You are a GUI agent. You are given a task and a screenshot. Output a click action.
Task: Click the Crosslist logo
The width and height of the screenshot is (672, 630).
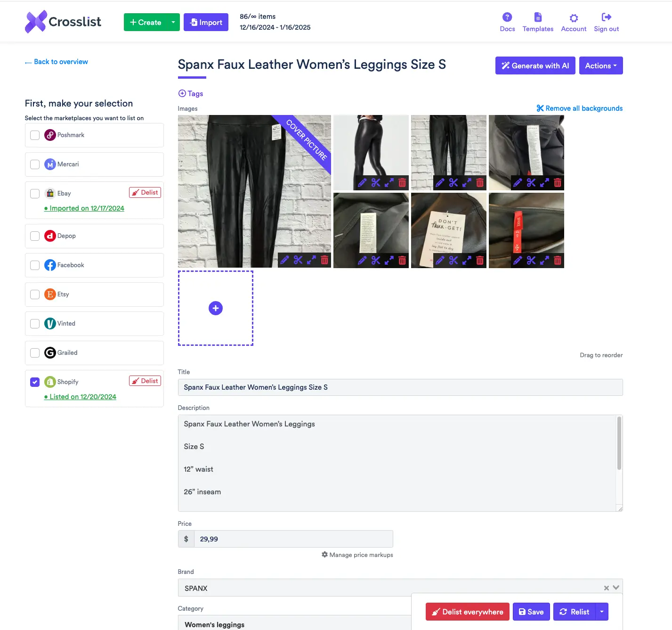pos(63,22)
